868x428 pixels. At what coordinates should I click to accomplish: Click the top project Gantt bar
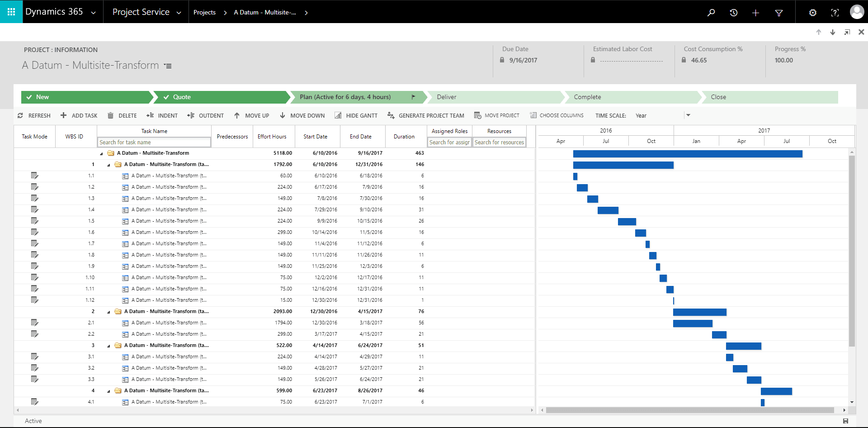click(688, 154)
